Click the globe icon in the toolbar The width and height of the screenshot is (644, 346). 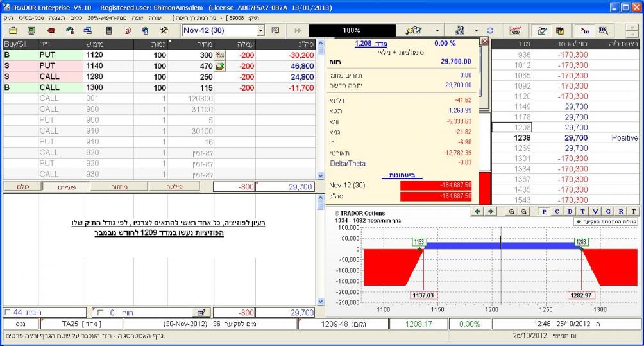145,30
